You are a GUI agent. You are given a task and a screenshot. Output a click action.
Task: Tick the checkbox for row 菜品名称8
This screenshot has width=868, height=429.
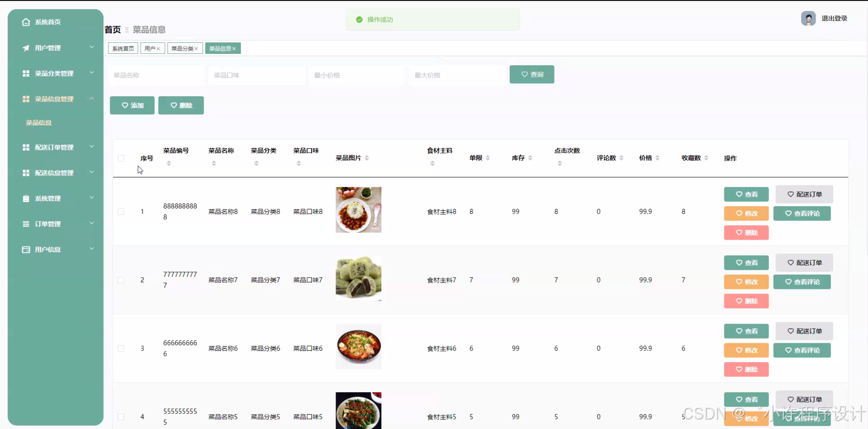(x=121, y=212)
